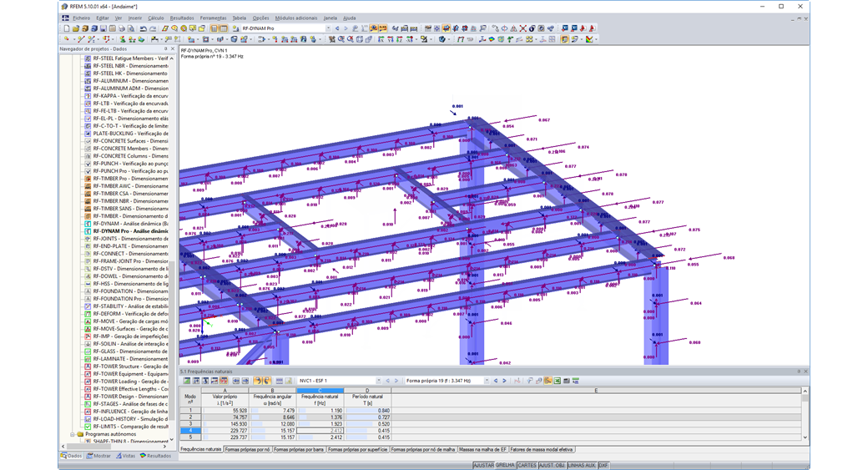This screenshot has height=470, width=868.
Task: Toggle CARTES in the status bar
Action: pyautogui.click(x=527, y=466)
